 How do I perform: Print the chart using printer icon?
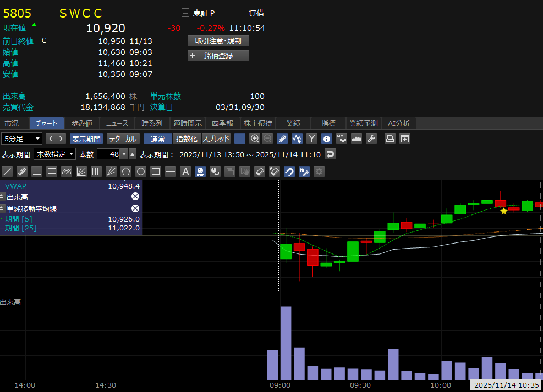click(x=390, y=139)
